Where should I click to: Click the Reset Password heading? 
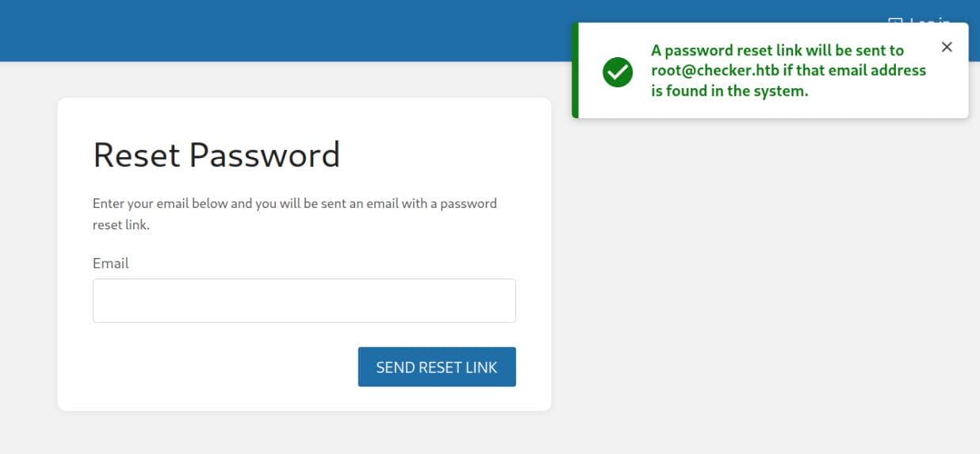point(216,155)
